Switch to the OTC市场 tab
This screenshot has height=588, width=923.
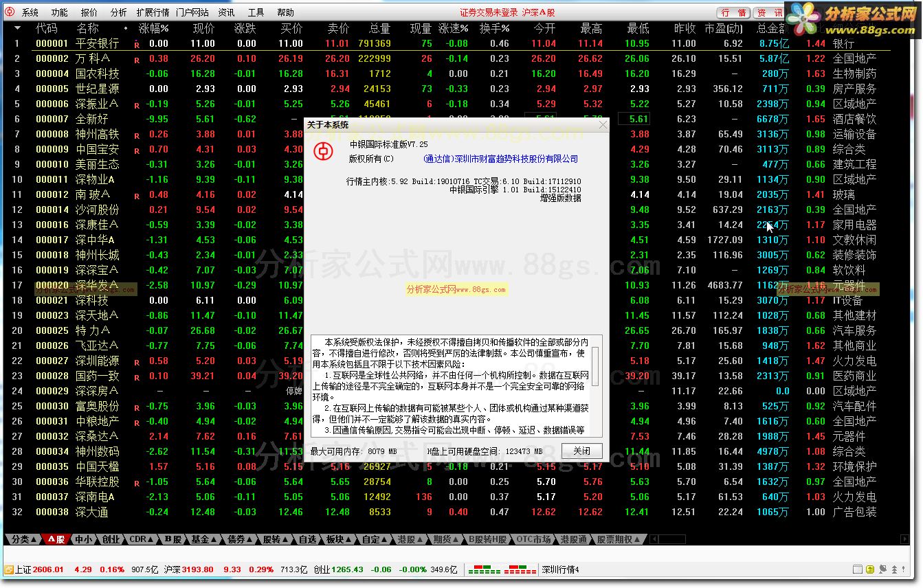pos(533,539)
